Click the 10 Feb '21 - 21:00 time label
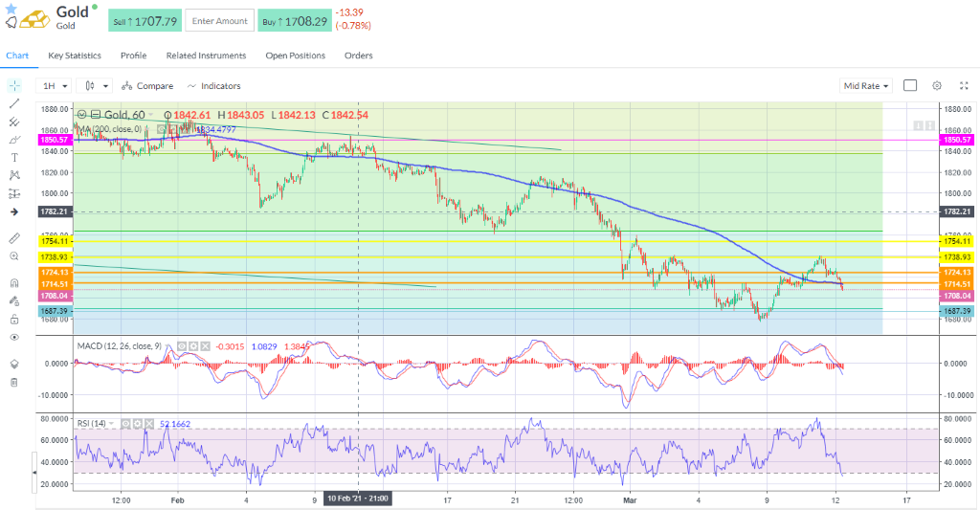Viewport: 980px width, 510px height. tap(358, 499)
